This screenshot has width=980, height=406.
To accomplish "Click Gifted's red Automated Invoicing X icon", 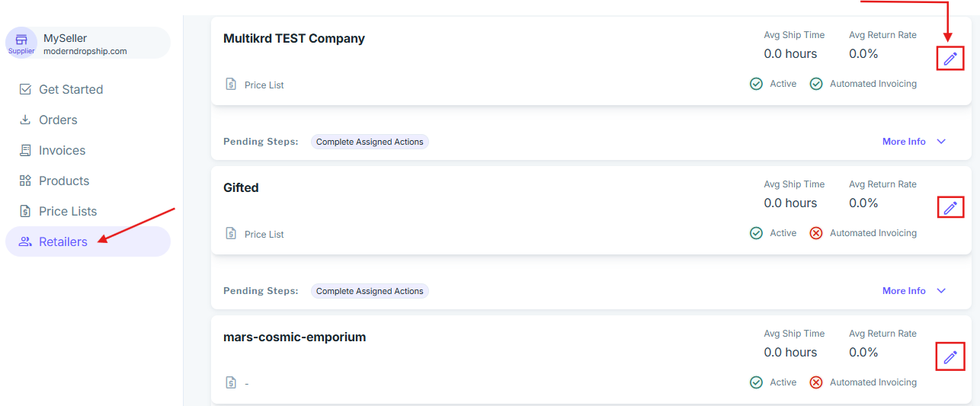I will click(x=816, y=233).
